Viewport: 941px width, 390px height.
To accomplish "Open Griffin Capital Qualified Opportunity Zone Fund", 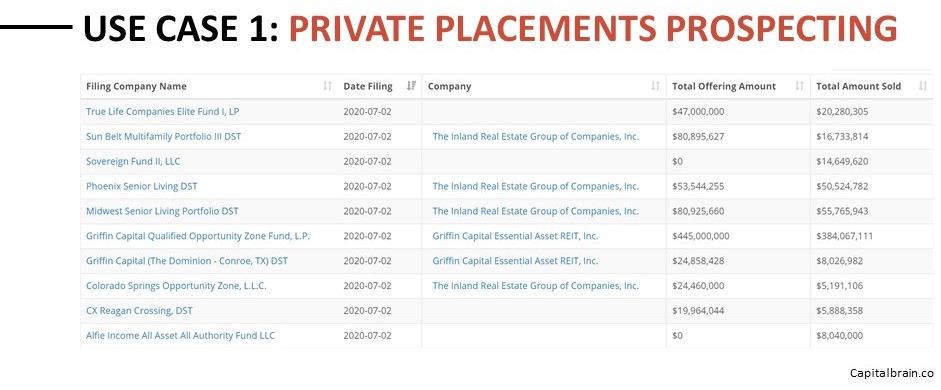I will 198,236.
